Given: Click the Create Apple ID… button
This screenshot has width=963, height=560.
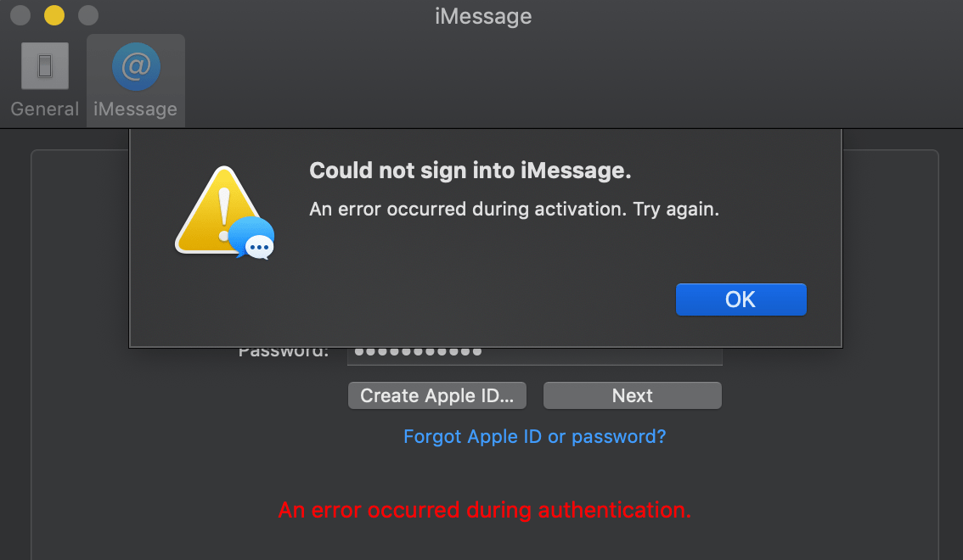Looking at the screenshot, I should click(x=436, y=395).
